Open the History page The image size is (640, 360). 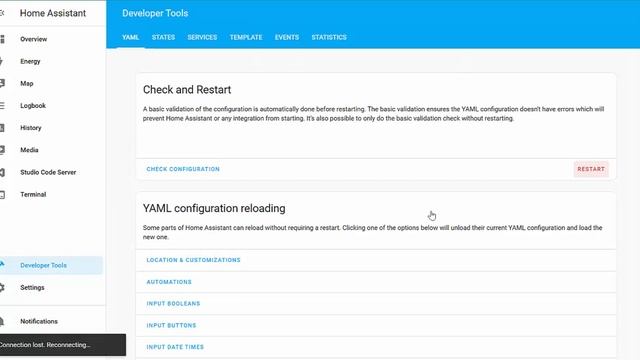point(31,128)
